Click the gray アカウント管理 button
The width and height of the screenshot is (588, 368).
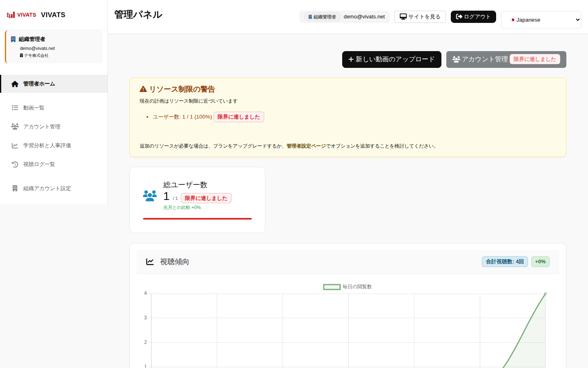click(506, 60)
